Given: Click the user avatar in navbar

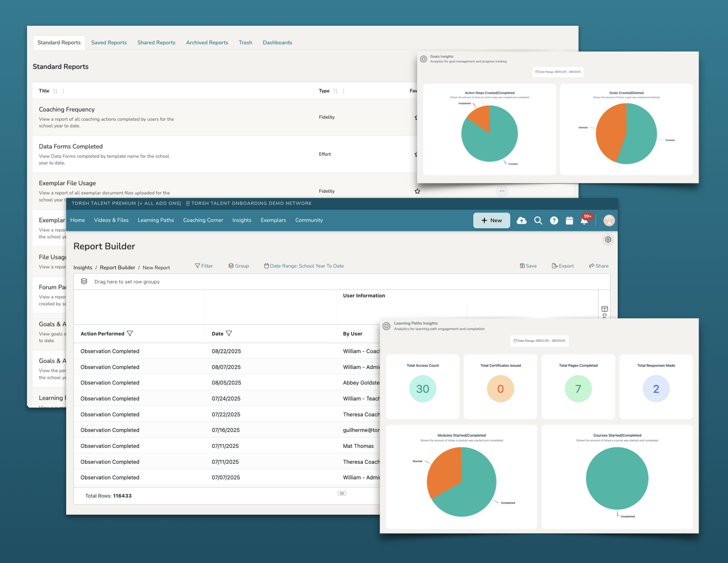Looking at the screenshot, I should (x=609, y=221).
